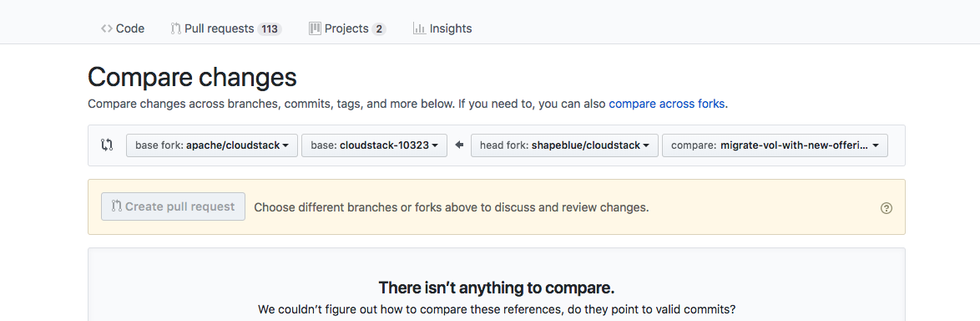The width and height of the screenshot is (980, 321).
Task: Click the Create pull request button
Action: (173, 206)
